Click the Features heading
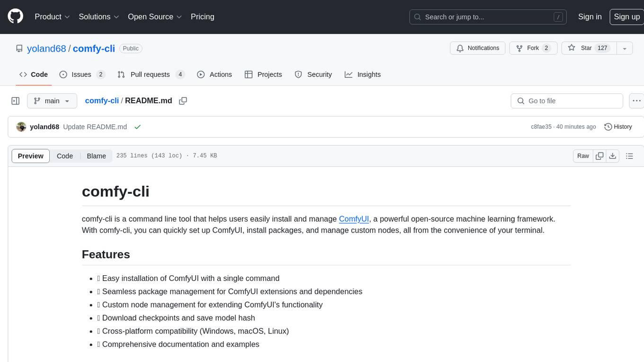The width and height of the screenshot is (644, 362). (x=106, y=254)
